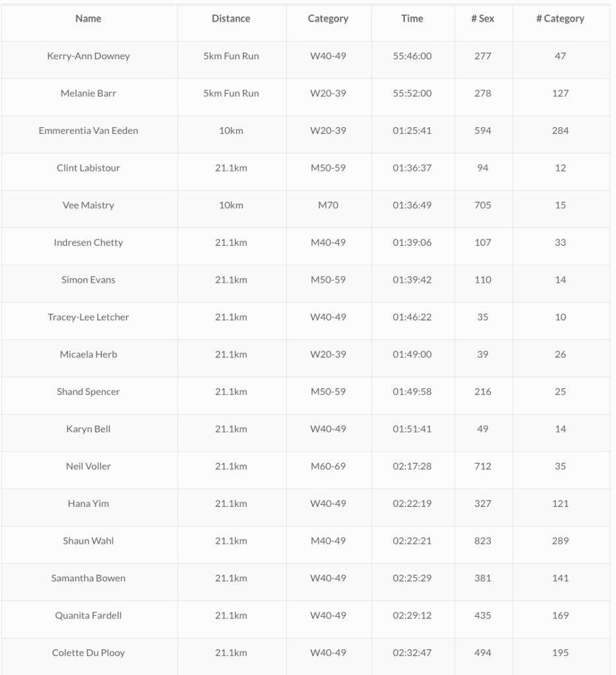The width and height of the screenshot is (616, 675).
Task: Click Indresen Chetty's time 01:39:06
Action: point(412,243)
